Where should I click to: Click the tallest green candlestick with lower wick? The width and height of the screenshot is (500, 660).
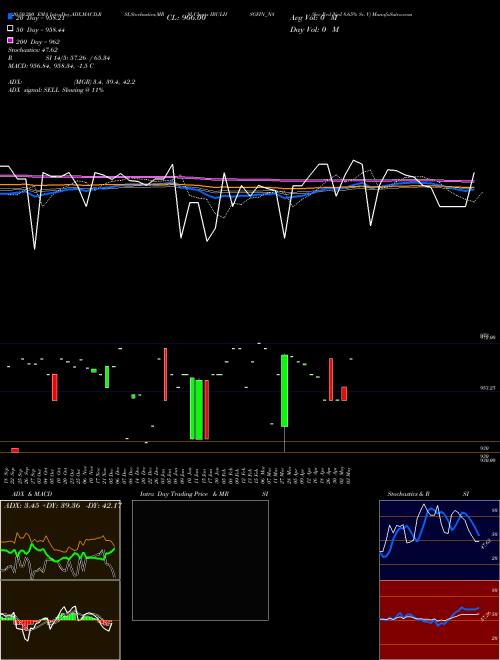click(285, 391)
